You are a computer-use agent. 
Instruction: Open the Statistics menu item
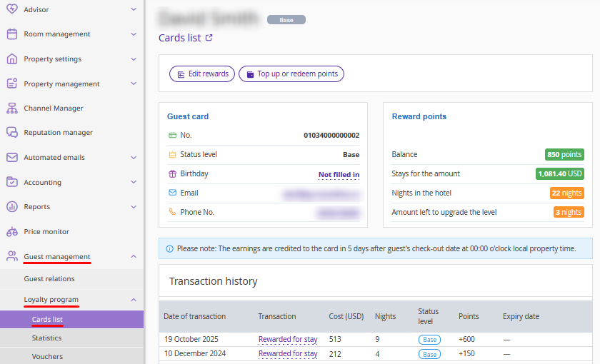tap(46, 338)
